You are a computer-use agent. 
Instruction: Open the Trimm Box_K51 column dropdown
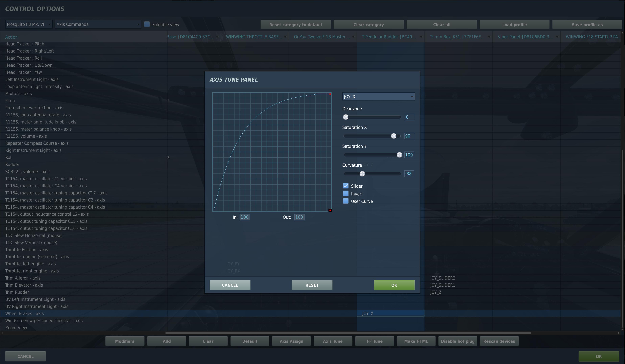[489, 37]
